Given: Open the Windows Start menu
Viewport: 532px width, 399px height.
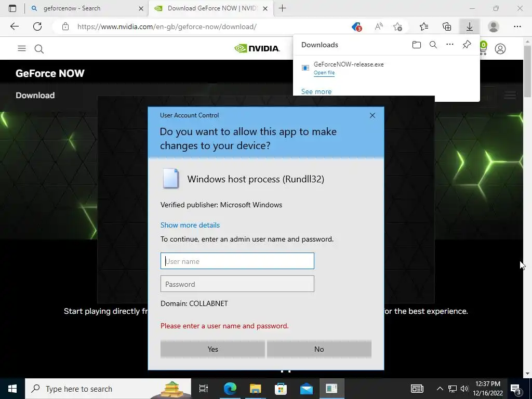Looking at the screenshot, I should [x=12, y=389].
